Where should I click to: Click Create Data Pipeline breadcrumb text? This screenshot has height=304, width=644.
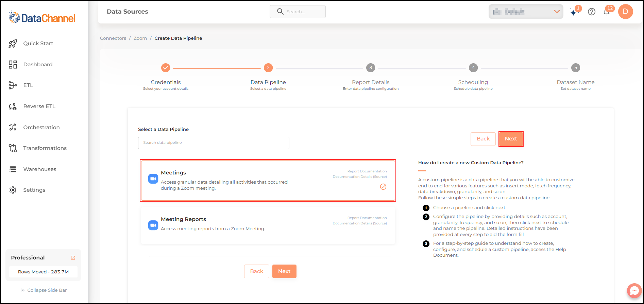click(178, 38)
